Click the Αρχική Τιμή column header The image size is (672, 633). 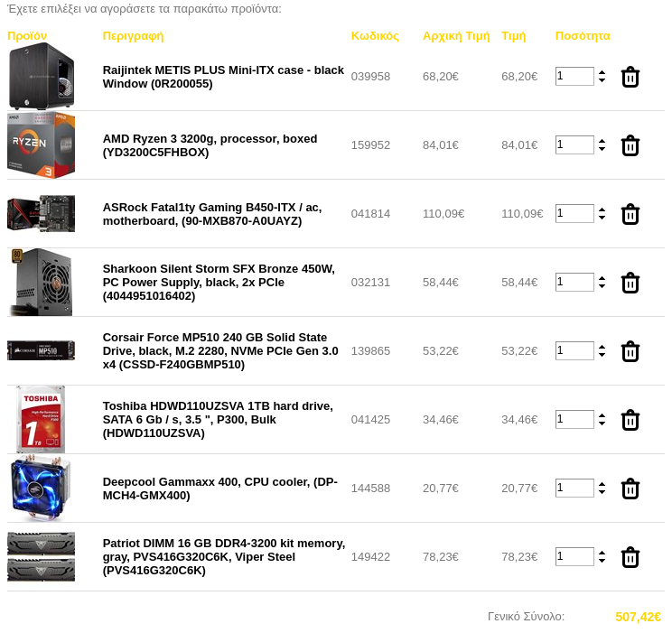pos(456,36)
